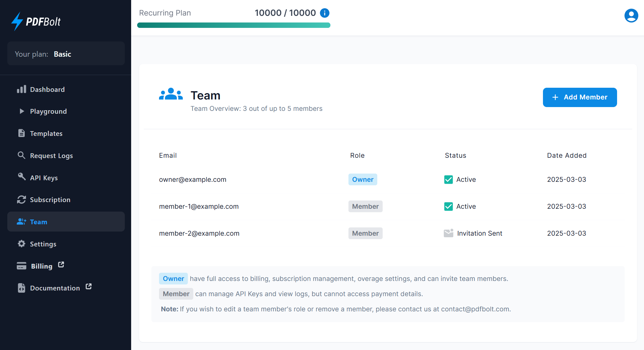Open the user profile avatar menu
This screenshot has width=644, height=350.
pyautogui.click(x=631, y=16)
